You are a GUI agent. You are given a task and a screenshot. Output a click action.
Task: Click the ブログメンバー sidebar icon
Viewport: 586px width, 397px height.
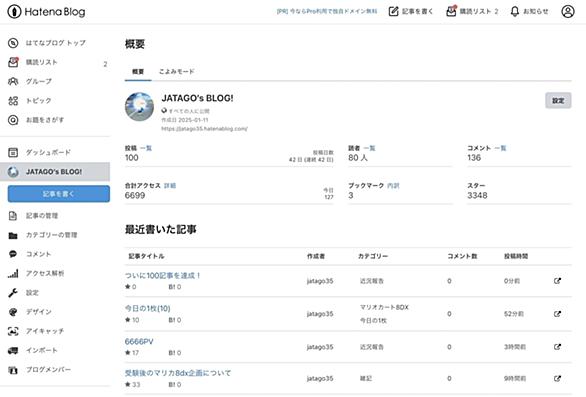13,370
